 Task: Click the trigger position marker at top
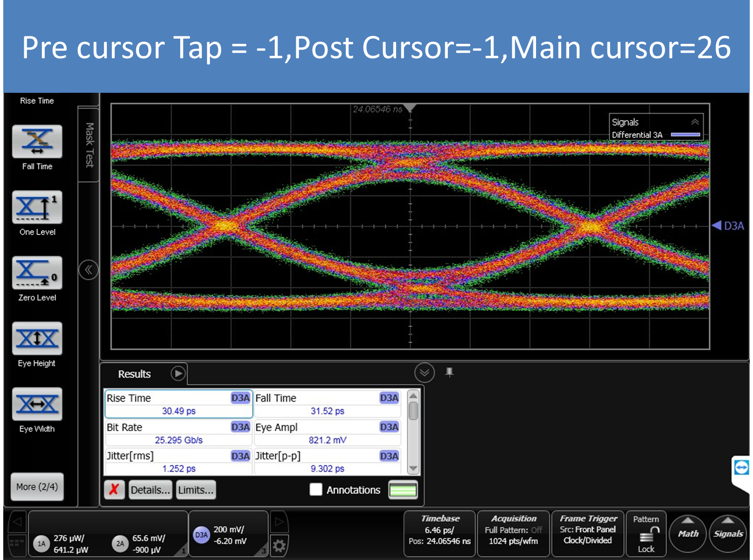[x=410, y=108]
